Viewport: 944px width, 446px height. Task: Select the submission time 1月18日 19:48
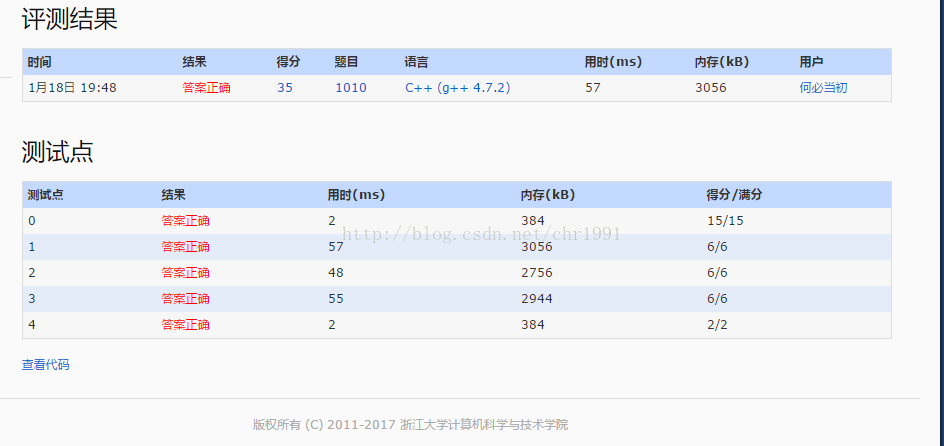pyautogui.click(x=72, y=88)
